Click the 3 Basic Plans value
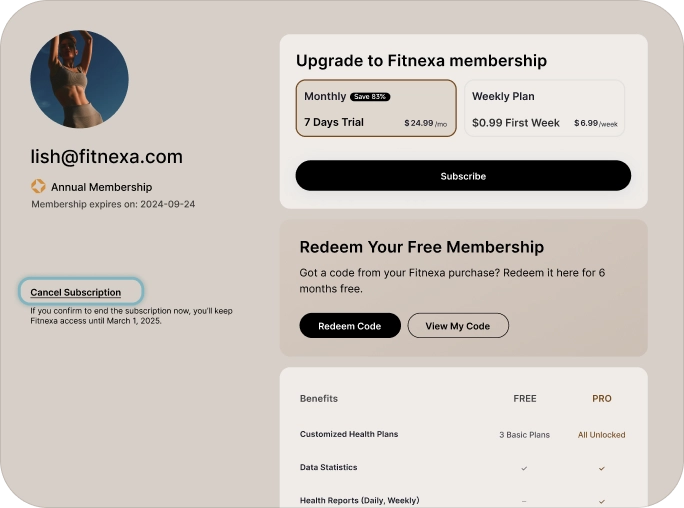 pyautogui.click(x=524, y=435)
